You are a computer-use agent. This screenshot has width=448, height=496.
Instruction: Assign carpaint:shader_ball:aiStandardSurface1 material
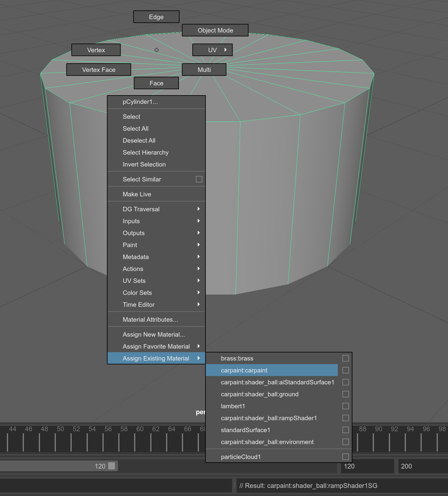click(272, 382)
